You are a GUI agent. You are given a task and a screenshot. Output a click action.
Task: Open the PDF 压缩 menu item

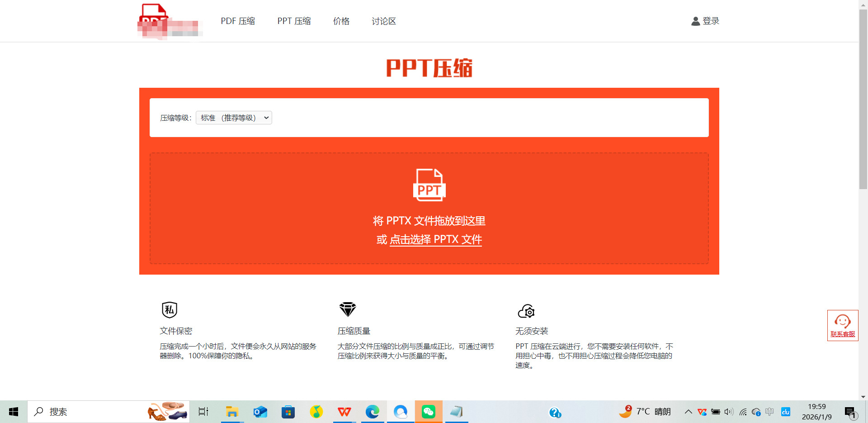point(238,21)
